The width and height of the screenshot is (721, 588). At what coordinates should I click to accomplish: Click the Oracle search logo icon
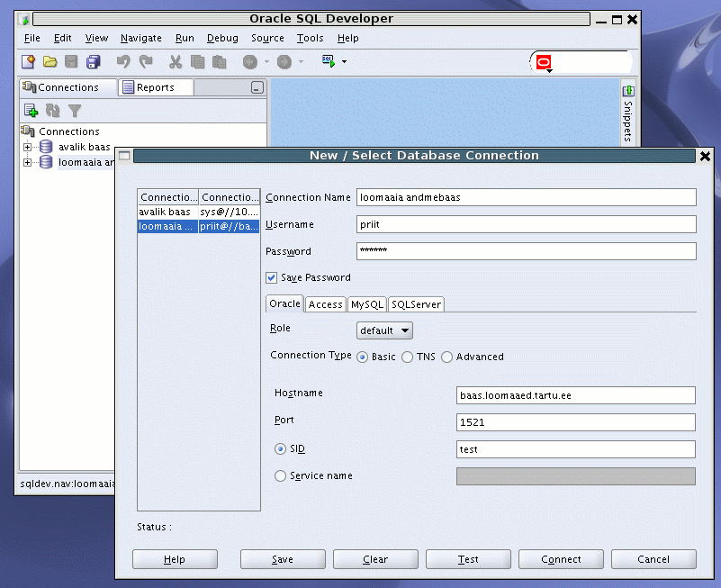pyautogui.click(x=544, y=62)
